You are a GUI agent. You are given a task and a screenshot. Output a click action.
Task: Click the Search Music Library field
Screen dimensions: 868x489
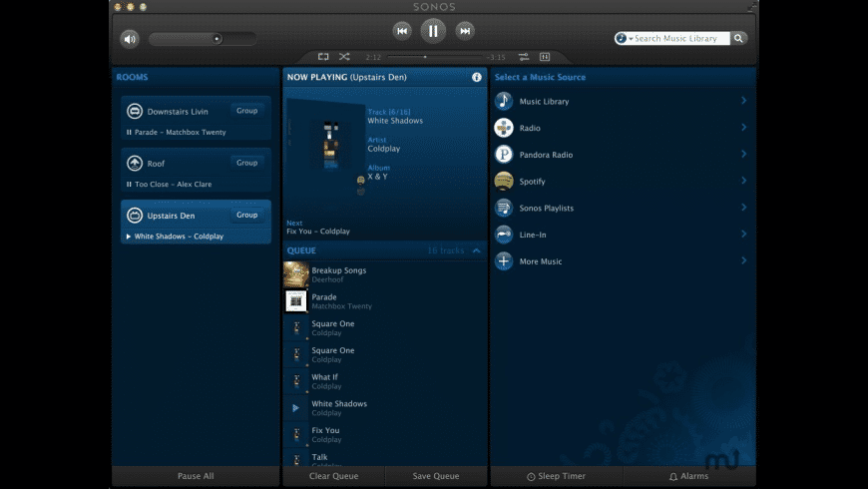click(x=680, y=38)
